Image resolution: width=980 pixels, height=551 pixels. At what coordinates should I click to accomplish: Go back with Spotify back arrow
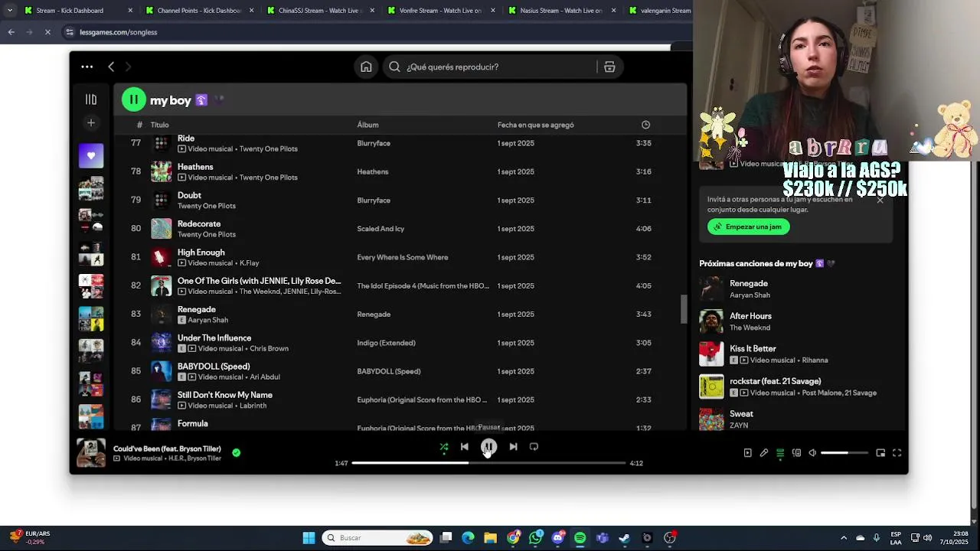point(111,67)
